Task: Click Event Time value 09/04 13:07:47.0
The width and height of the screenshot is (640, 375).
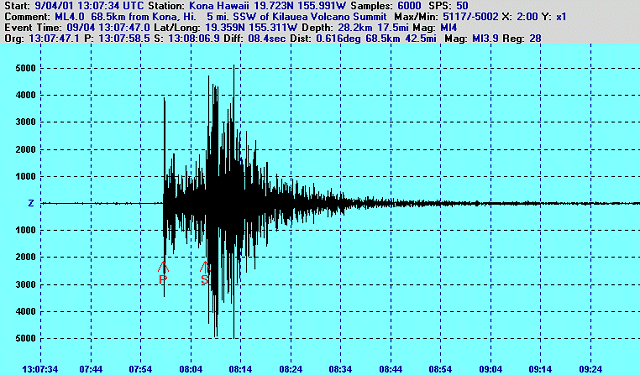Action: tap(107, 28)
